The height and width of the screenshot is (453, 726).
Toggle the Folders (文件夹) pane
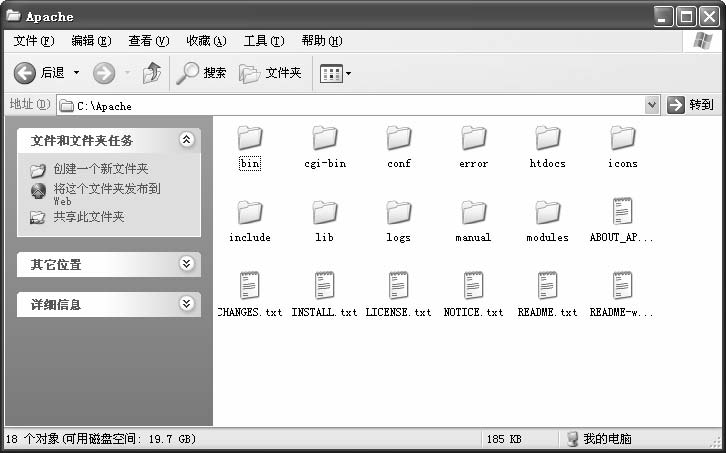(x=270, y=73)
